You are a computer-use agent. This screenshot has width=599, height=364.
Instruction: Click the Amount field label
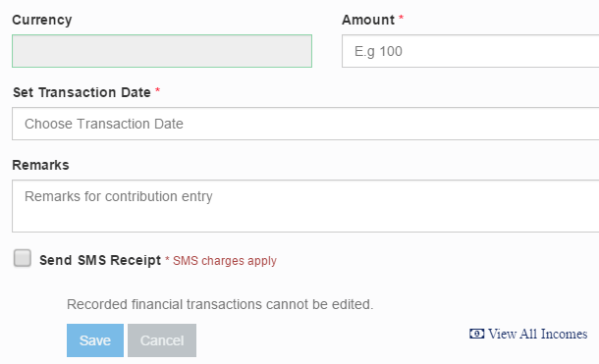point(368,20)
